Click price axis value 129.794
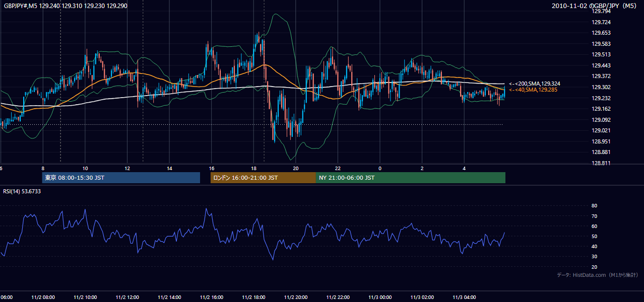Image resolution: width=644 pixels, height=302 pixels. point(601,11)
